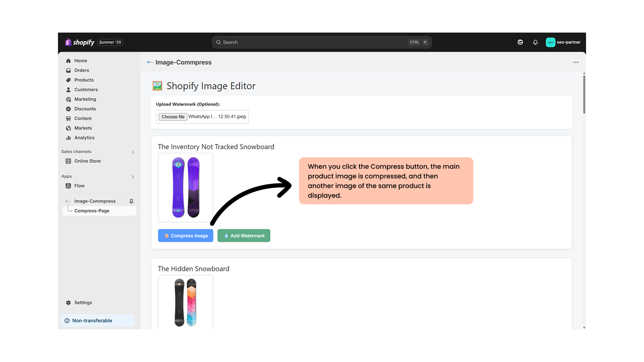Select the Products icon in the sidebar
This screenshot has width=644, height=362.
(68, 80)
